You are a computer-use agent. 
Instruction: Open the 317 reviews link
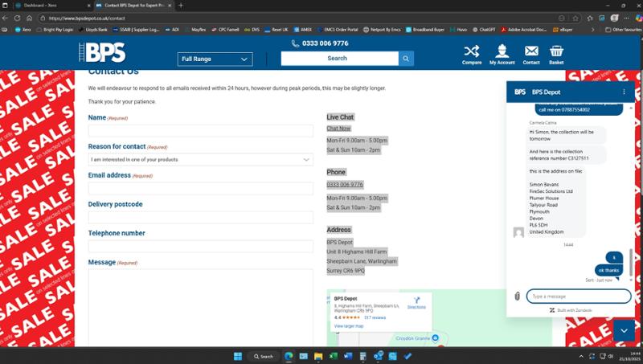tap(375, 317)
